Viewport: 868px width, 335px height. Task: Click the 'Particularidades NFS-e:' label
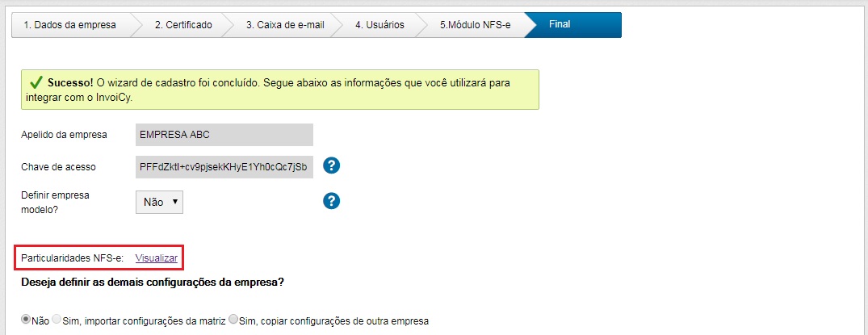[73, 258]
